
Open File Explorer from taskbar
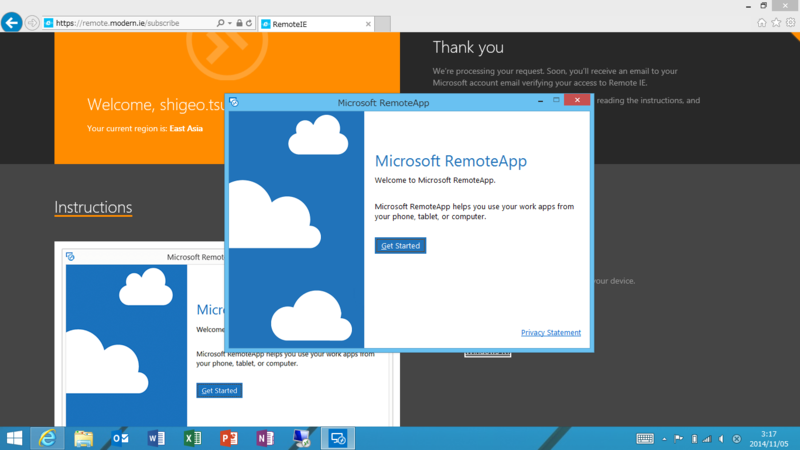click(x=84, y=438)
